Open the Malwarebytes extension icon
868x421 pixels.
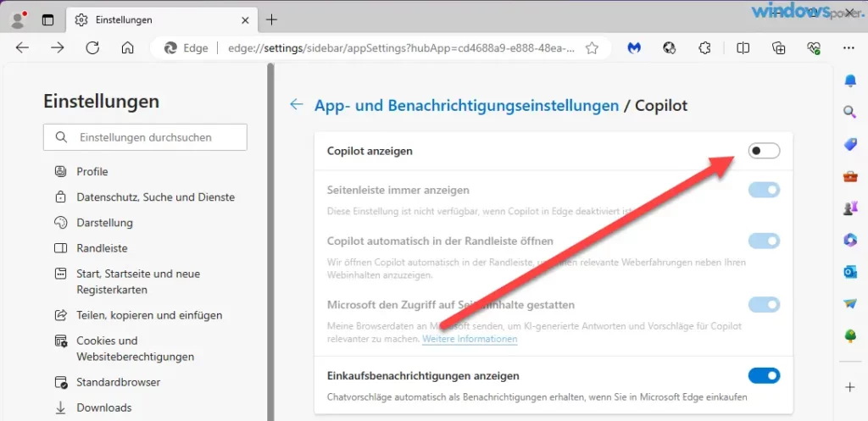634,48
